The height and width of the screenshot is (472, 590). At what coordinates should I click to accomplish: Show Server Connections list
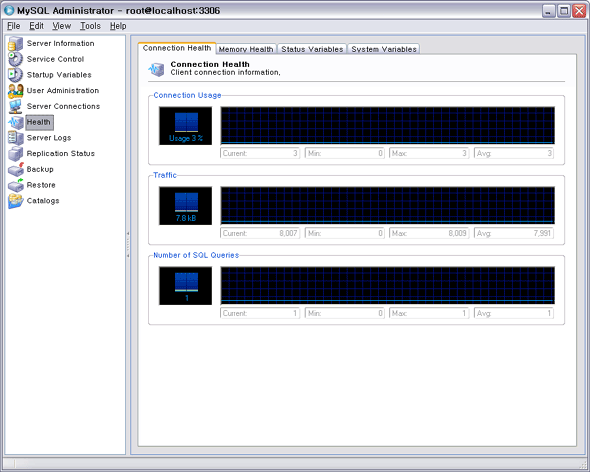click(x=63, y=107)
